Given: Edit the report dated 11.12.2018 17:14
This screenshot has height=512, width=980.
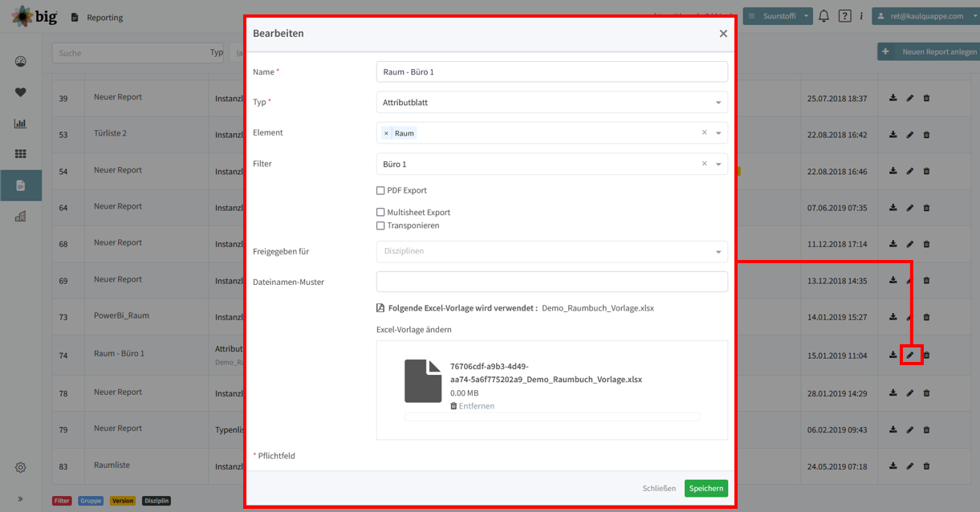Looking at the screenshot, I should (910, 244).
